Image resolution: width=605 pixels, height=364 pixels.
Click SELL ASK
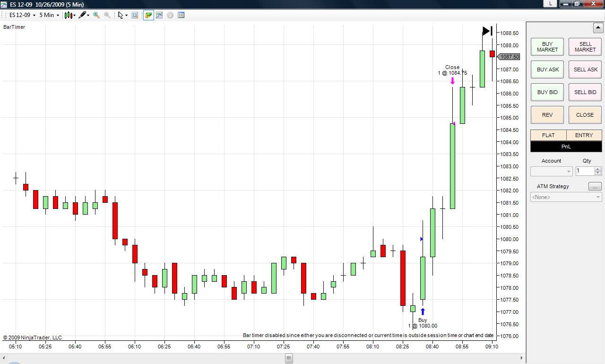click(x=585, y=69)
